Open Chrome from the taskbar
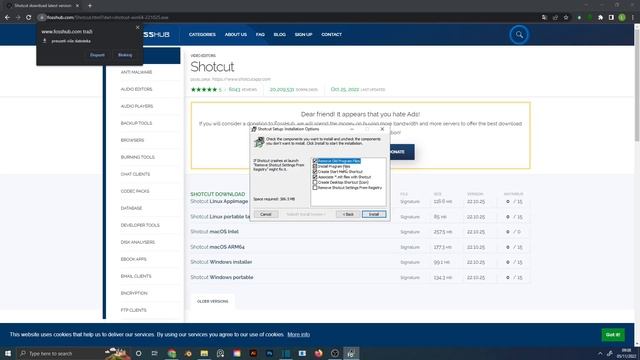The image size is (640, 360). click(172, 353)
